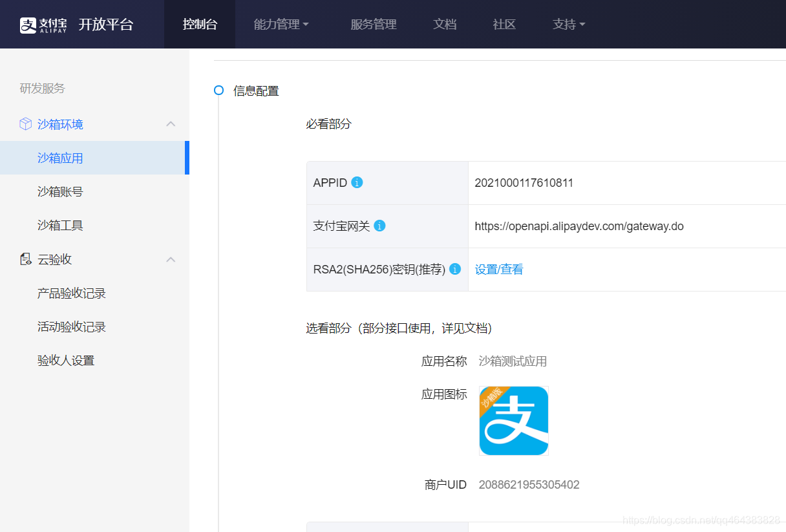Click the 沙箱测试应用 application name
This screenshot has width=786, height=532.
click(513, 361)
